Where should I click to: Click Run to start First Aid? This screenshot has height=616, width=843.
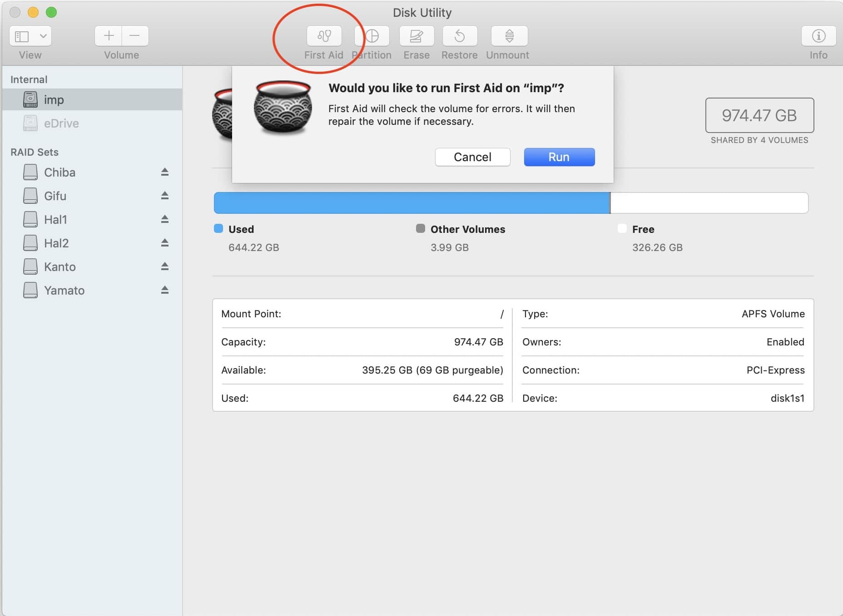pyautogui.click(x=559, y=157)
